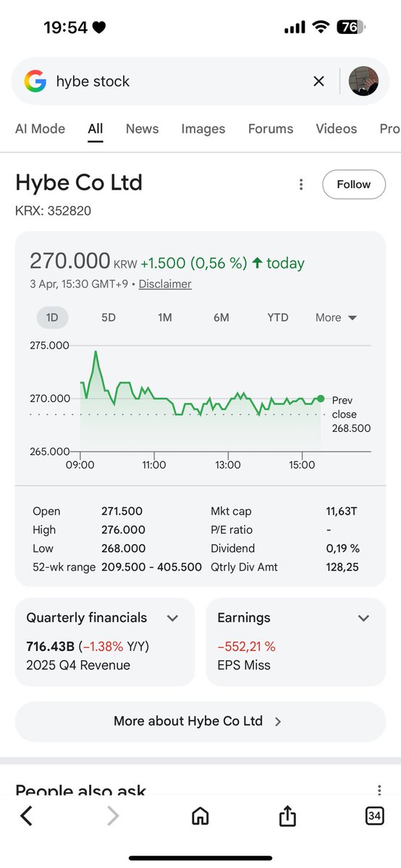Open the Images tab

[x=203, y=129]
